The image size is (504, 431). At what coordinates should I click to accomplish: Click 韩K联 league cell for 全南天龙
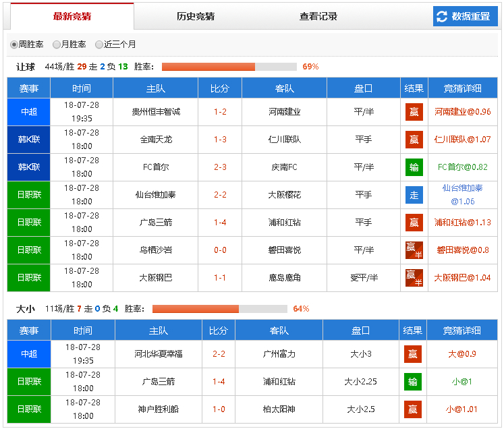tap(28, 140)
